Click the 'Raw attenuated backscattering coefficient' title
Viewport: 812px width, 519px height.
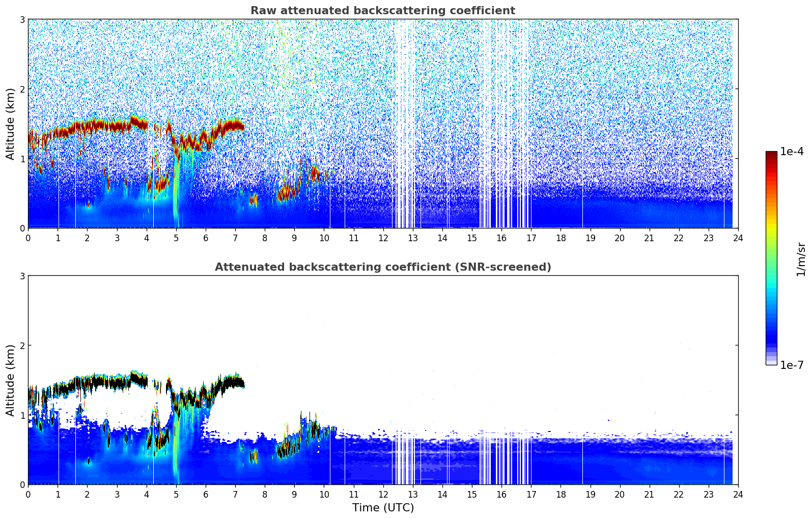(x=383, y=11)
